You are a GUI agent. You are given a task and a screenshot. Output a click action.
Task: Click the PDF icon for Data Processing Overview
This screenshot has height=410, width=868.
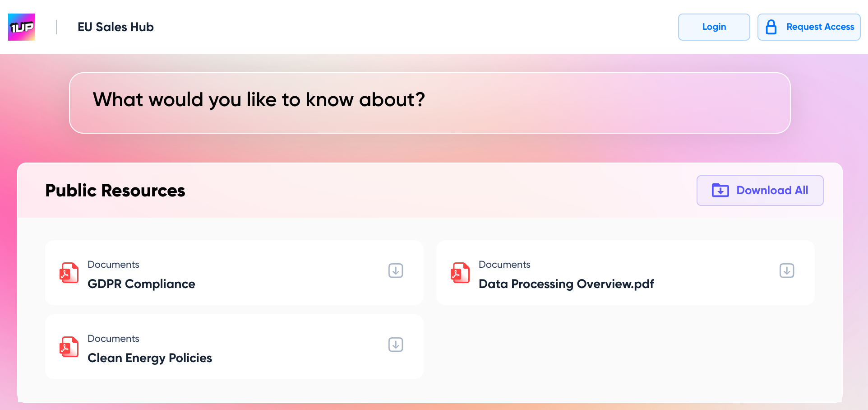click(460, 273)
